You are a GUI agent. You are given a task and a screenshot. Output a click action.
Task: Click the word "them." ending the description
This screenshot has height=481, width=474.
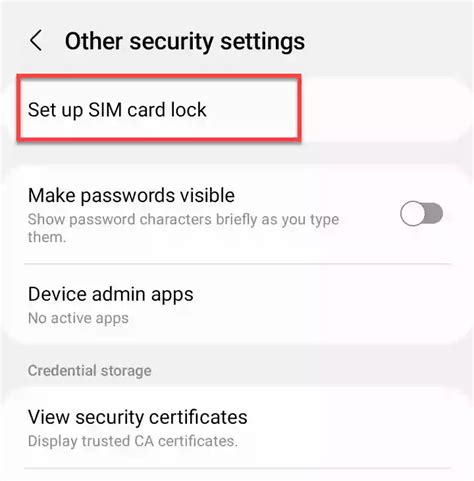(47, 238)
